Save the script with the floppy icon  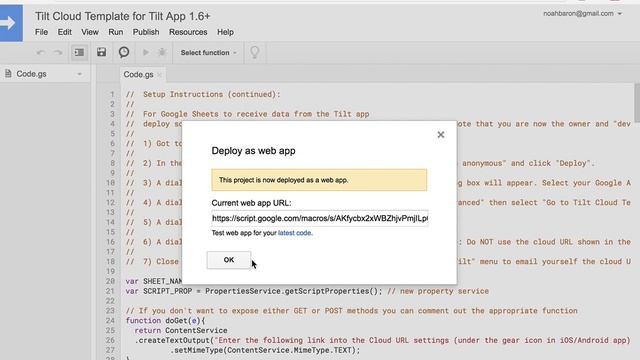pos(102,52)
